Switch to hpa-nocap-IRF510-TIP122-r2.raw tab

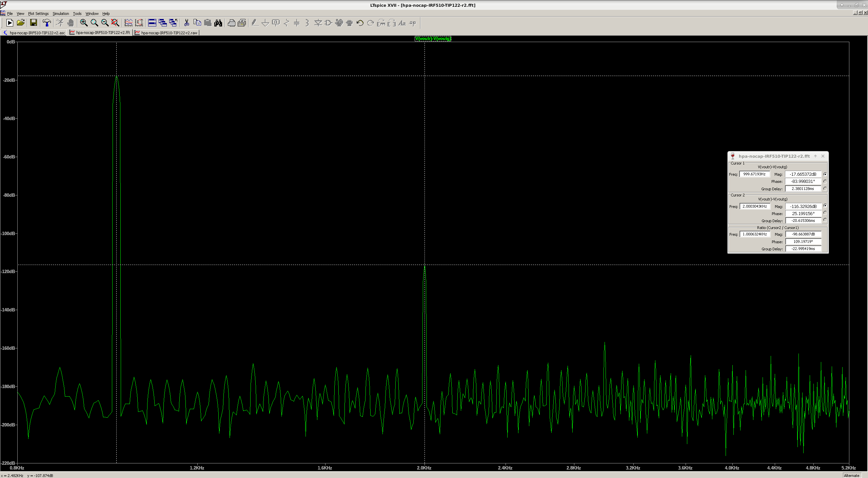tap(166, 33)
